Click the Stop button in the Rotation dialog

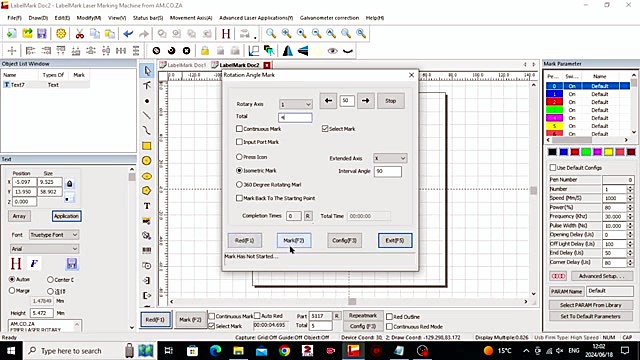391,101
